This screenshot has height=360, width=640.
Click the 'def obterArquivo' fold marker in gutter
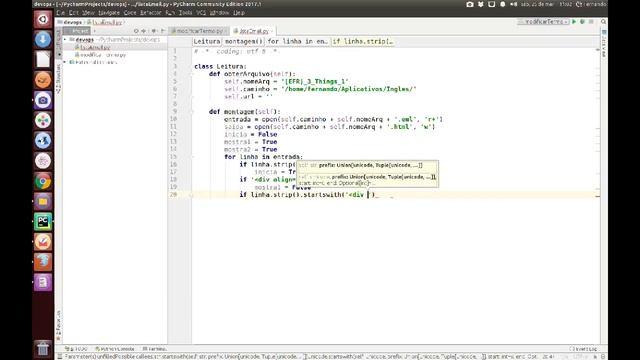coord(191,74)
